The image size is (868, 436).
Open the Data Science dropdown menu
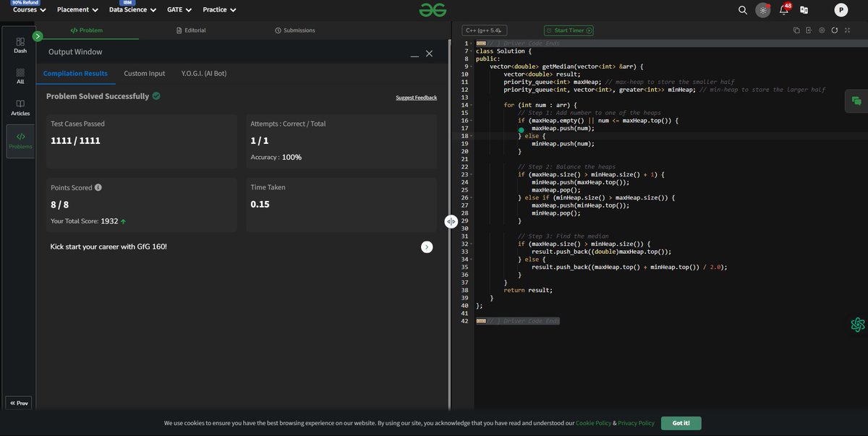point(132,10)
